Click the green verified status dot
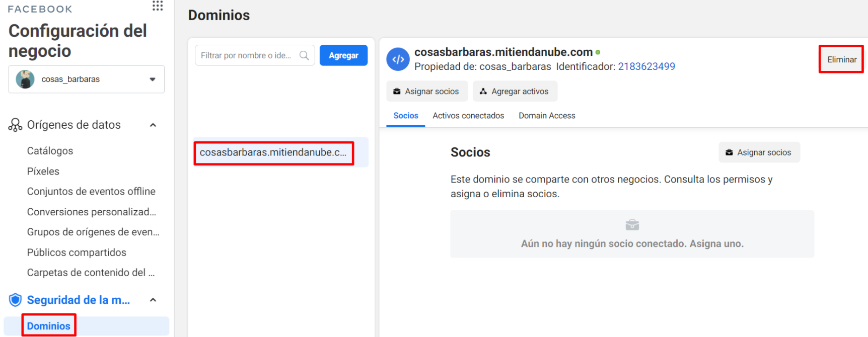Screen dimensions: 868x337 pyautogui.click(x=598, y=52)
